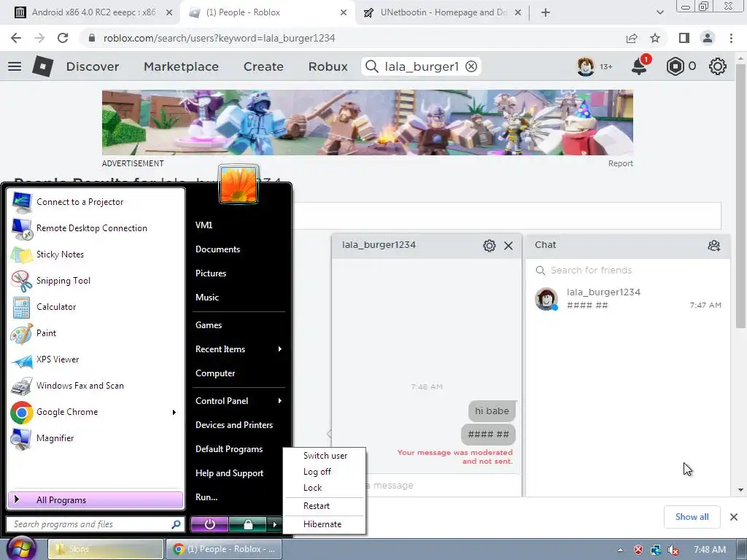This screenshot has width=747, height=560.
Task: Click the Roblox logo icon
Action: tap(42, 66)
